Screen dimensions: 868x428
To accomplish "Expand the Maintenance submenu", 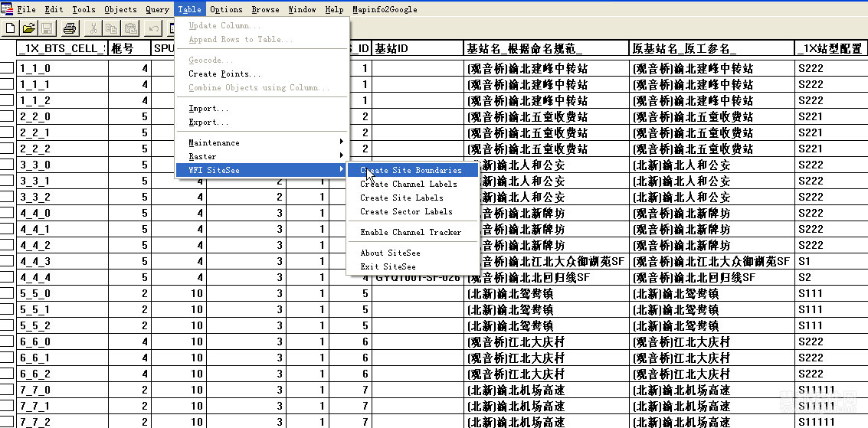I will pyautogui.click(x=262, y=142).
